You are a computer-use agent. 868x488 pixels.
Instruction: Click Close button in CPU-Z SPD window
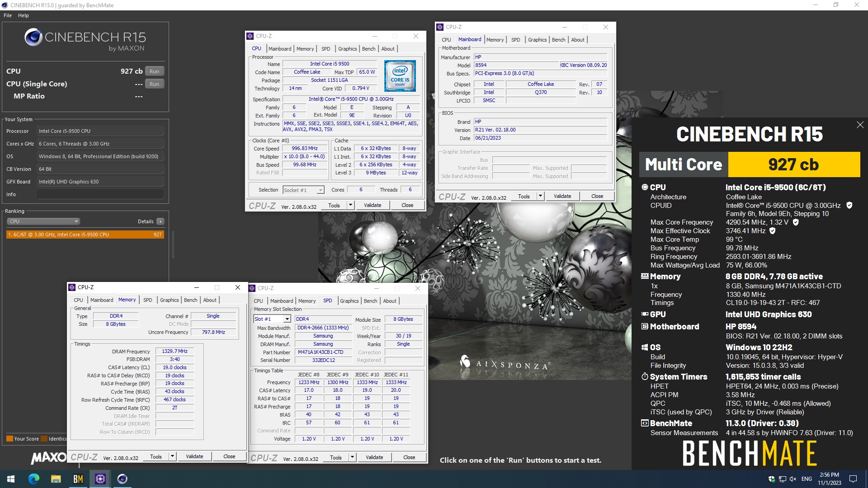coord(409,457)
